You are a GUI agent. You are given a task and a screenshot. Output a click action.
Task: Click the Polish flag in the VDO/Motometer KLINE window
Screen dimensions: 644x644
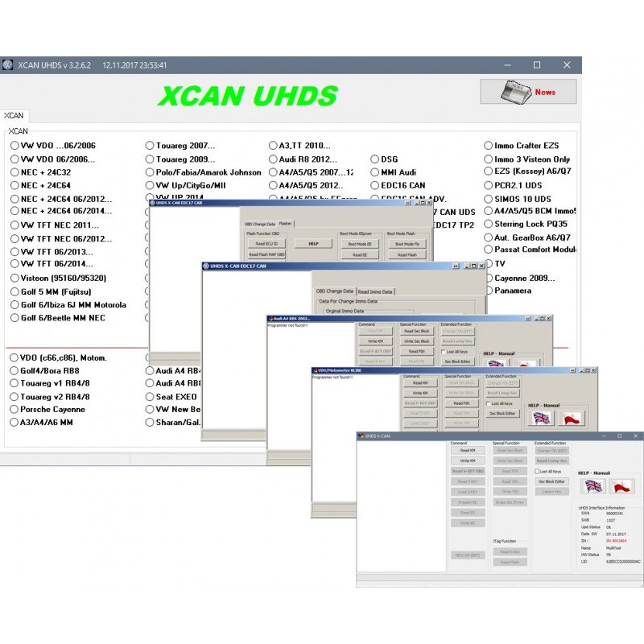(571, 419)
